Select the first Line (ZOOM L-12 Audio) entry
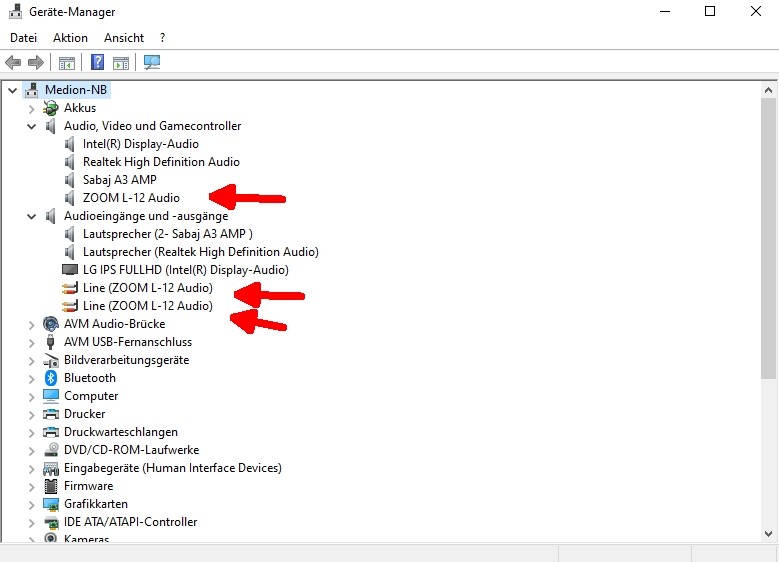The image size is (779, 562). 148,288
